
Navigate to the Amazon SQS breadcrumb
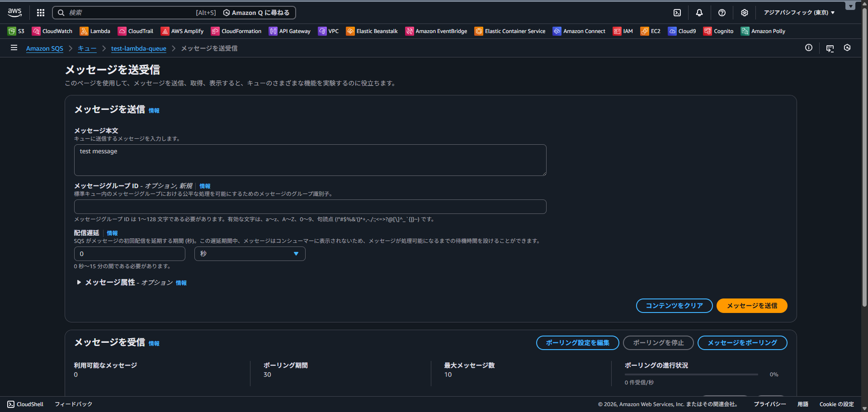coord(44,48)
